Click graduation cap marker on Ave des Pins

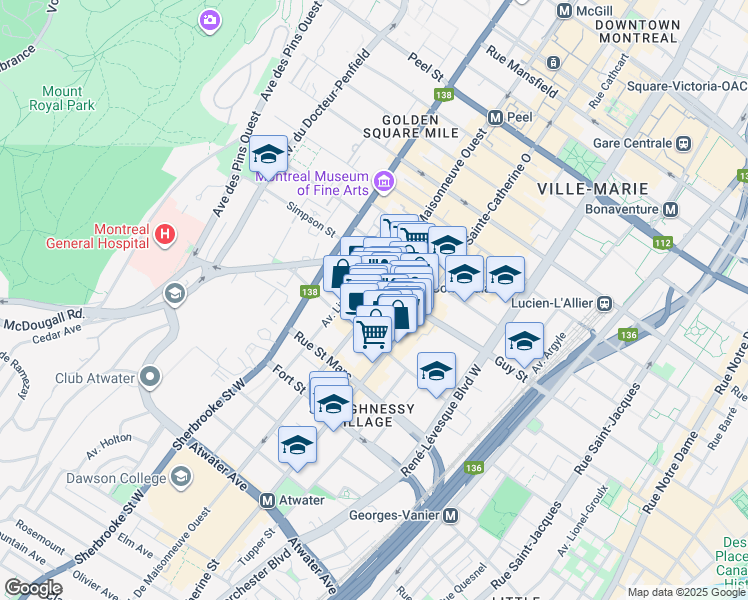[x=269, y=157]
